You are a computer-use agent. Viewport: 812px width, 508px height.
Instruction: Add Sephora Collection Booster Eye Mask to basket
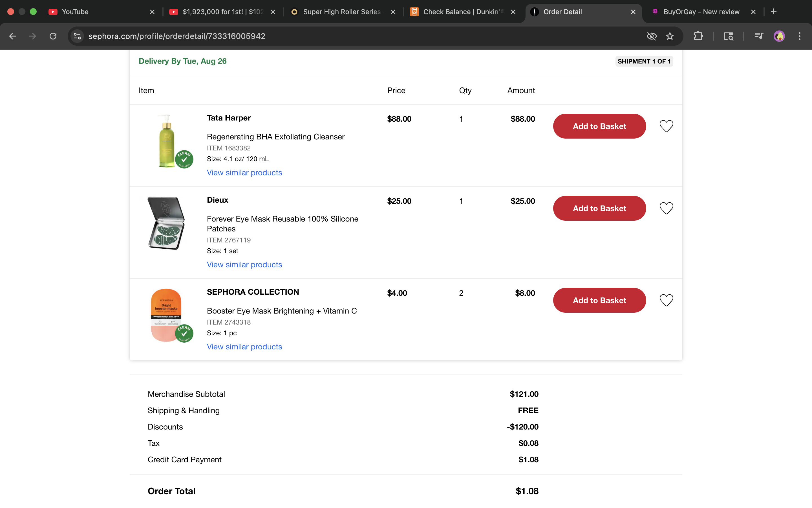pyautogui.click(x=599, y=300)
